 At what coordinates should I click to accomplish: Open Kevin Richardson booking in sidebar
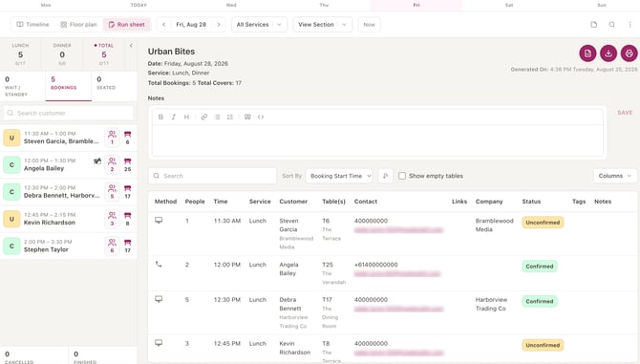(69, 219)
